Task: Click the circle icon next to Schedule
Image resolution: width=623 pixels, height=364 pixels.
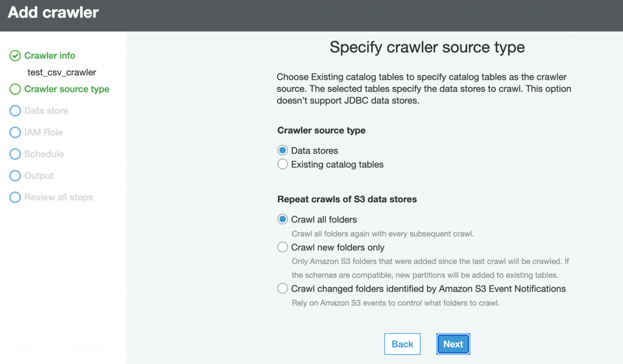Action: (15, 154)
